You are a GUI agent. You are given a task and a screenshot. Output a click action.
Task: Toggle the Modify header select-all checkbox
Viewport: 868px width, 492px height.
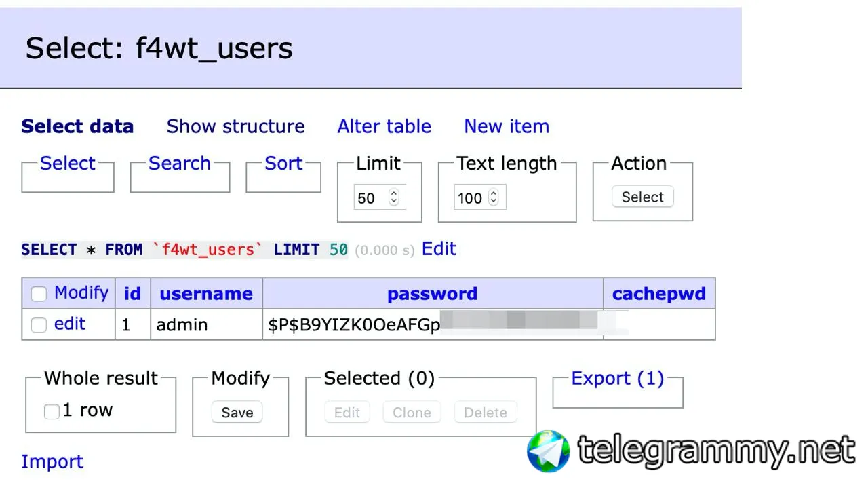tap(39, 294)
